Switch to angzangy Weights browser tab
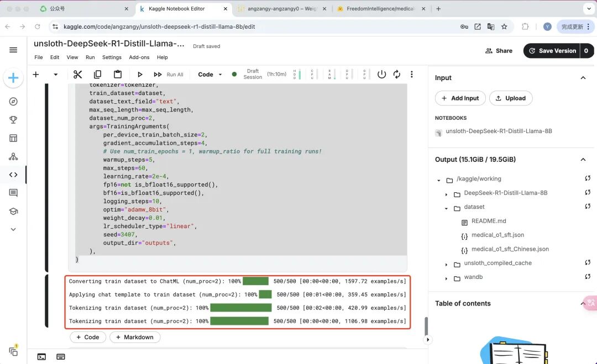Image resolution: width=597 pixels, height=364 pixels. pyautogui.click(x=282, y=9)
